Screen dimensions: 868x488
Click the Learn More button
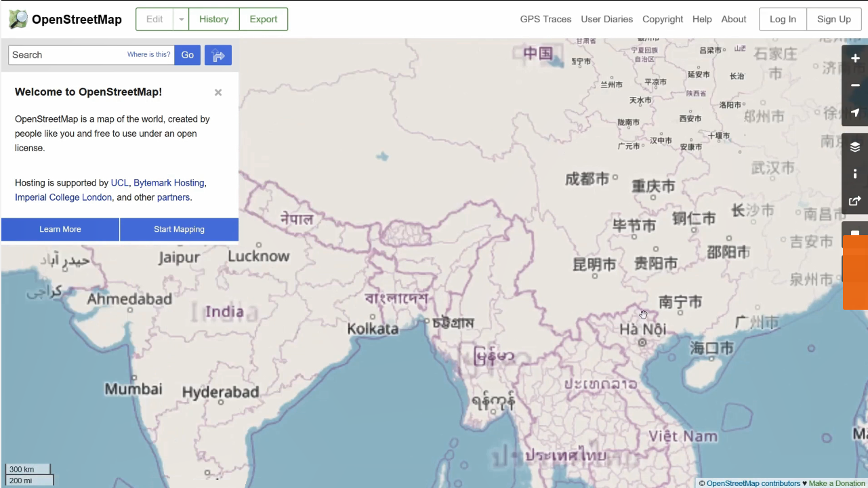point(60,229)
